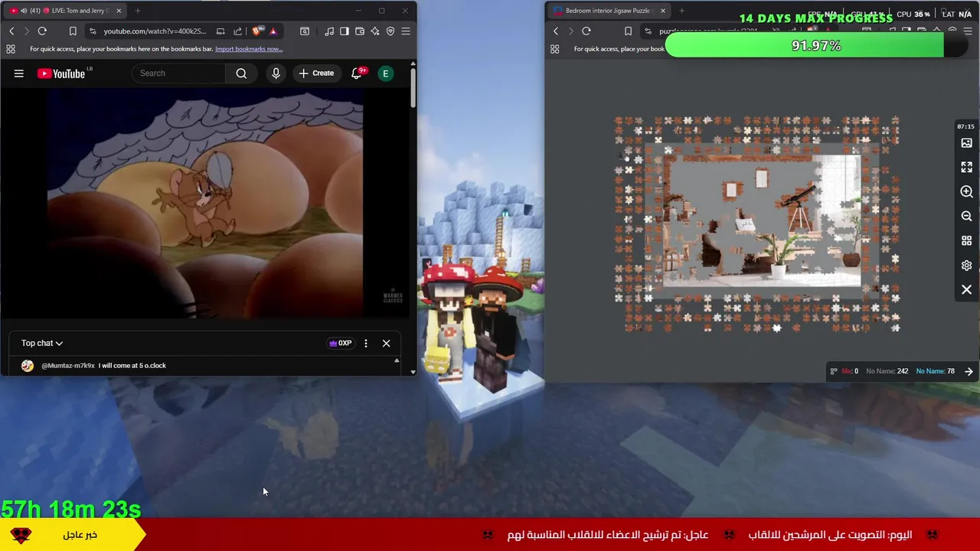The image size is (980, 551).
Task: Open YouTube hamburger guide menu
Action: (19, 73)
